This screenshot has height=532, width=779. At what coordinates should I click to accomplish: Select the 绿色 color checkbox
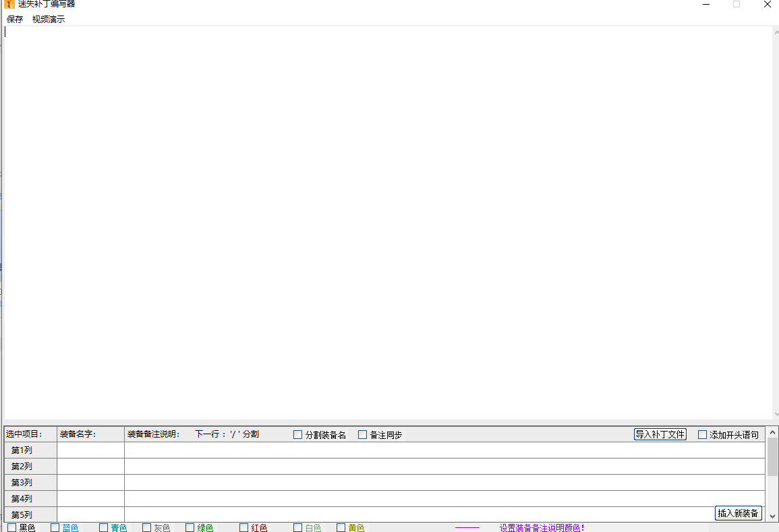[x=190, y=527]
